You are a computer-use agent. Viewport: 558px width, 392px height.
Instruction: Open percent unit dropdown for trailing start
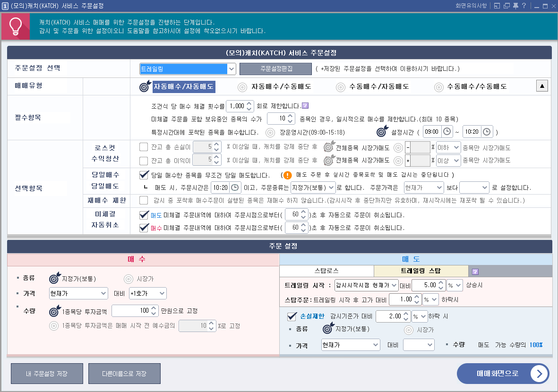click(x=455, y=285)
